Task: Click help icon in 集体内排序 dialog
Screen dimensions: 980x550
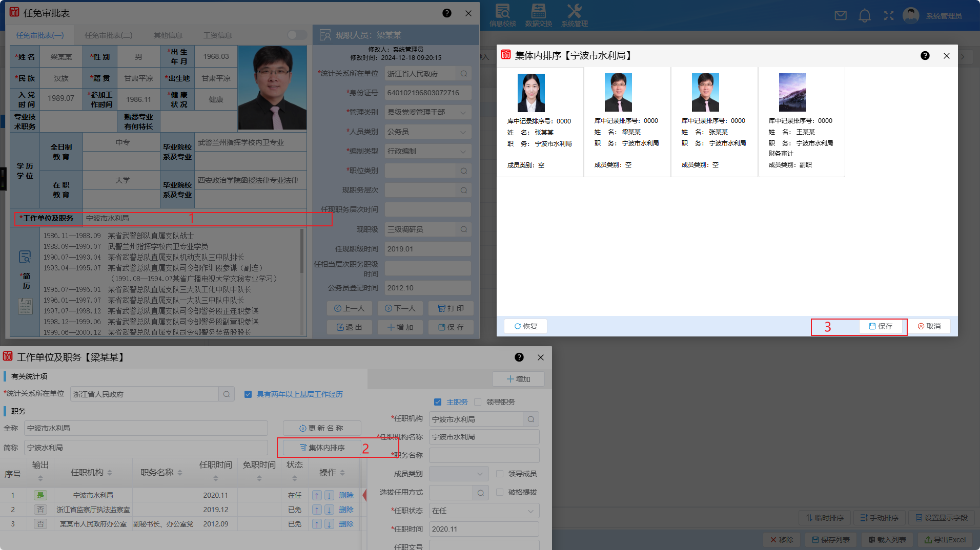Action: (x=925, y=56)
